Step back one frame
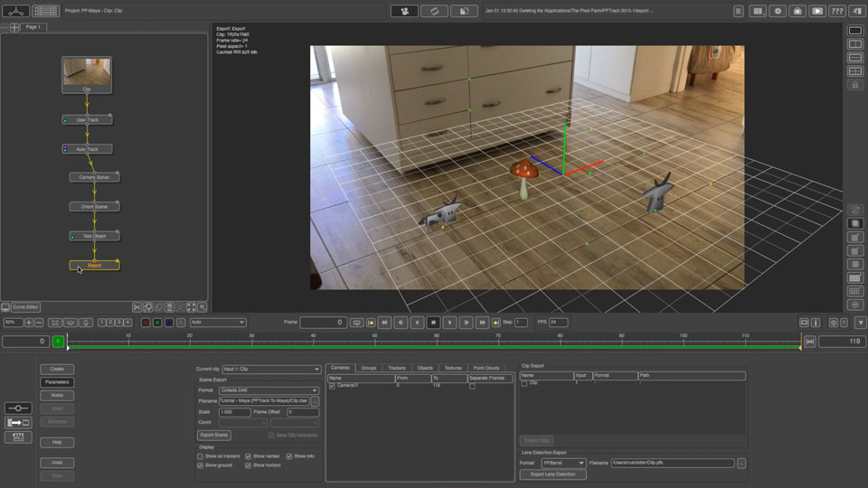Screen dimensions: 868x488 [401, 322]
